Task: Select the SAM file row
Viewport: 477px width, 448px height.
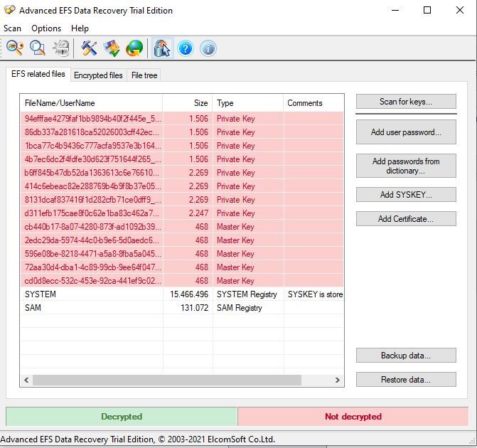Action: (182, 307)
